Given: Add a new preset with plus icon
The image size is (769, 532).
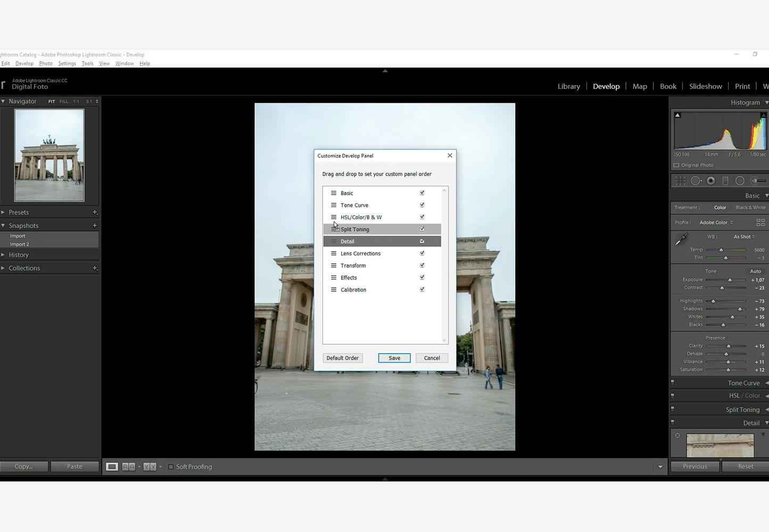Looking at the screenshot, I should [95, 212].
